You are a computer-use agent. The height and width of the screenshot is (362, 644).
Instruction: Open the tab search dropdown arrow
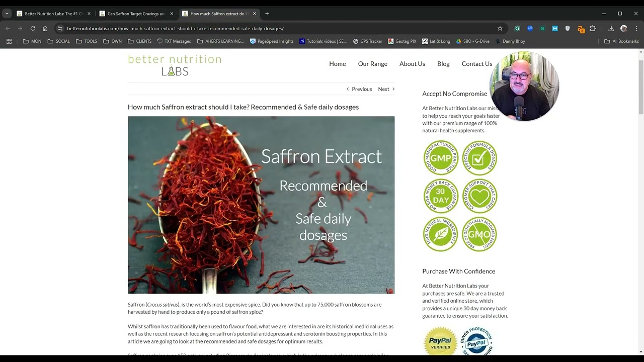click(x=7, y=14)
